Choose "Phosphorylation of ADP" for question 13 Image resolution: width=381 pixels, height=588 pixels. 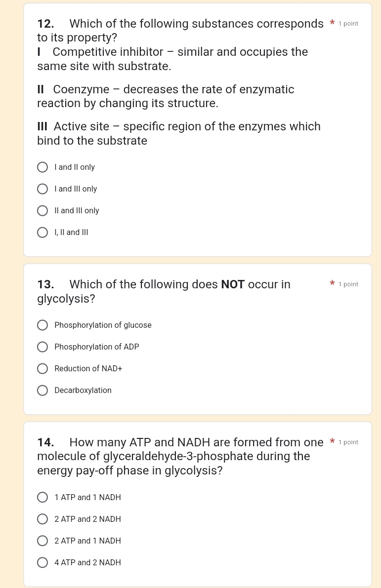point(42,347)
